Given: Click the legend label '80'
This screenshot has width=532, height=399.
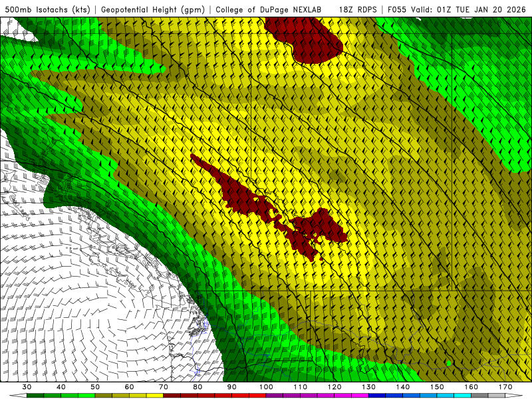Looking at the screenshot, I should click(198, 387).
